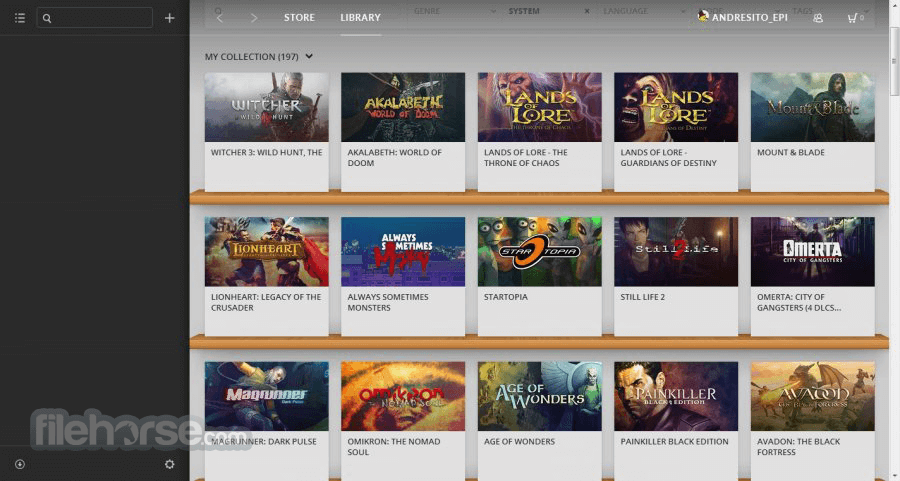Switch to the STORE tab
This screenshot has width=900, height=481.
point(299,18)
